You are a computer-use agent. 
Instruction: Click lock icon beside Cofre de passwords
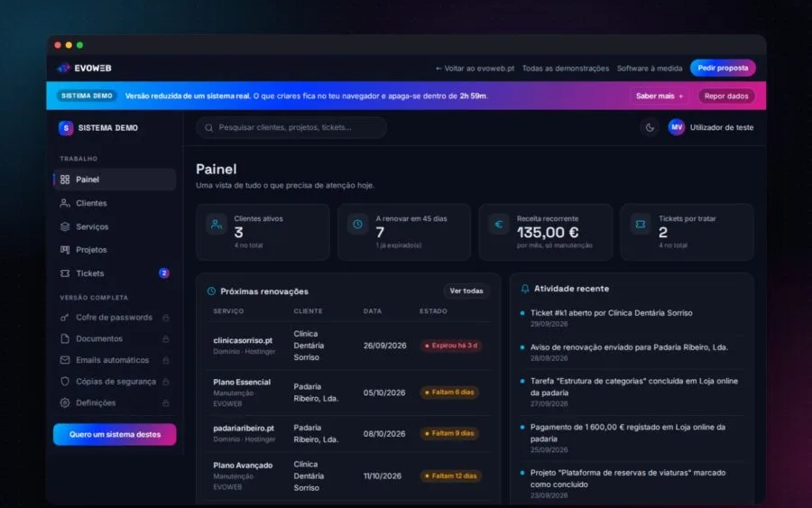(166, 318)
